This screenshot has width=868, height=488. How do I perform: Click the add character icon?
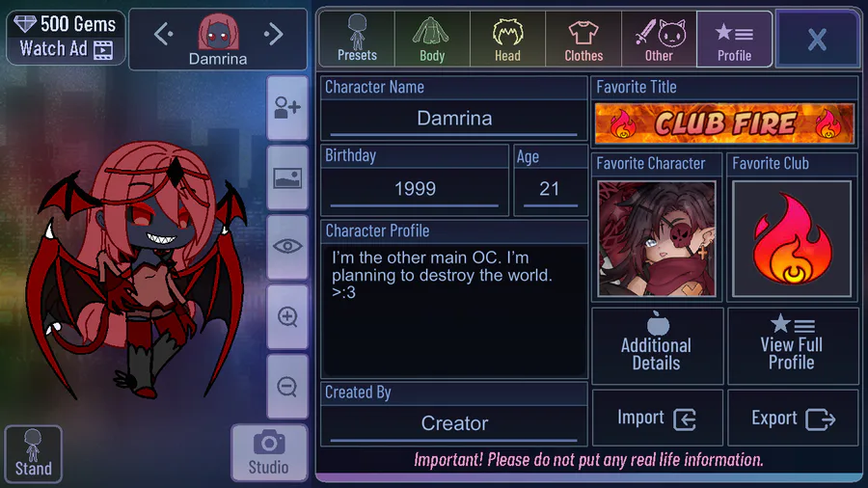(287, 108)
